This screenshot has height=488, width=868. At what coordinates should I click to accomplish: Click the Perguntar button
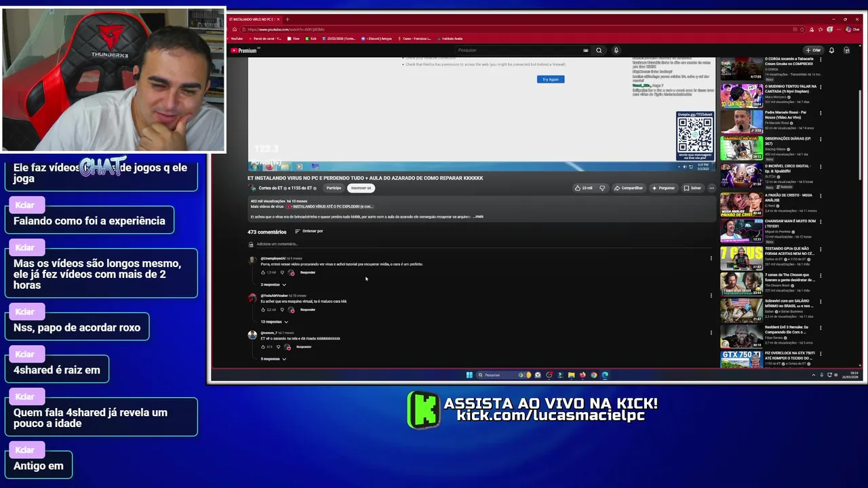663,188
